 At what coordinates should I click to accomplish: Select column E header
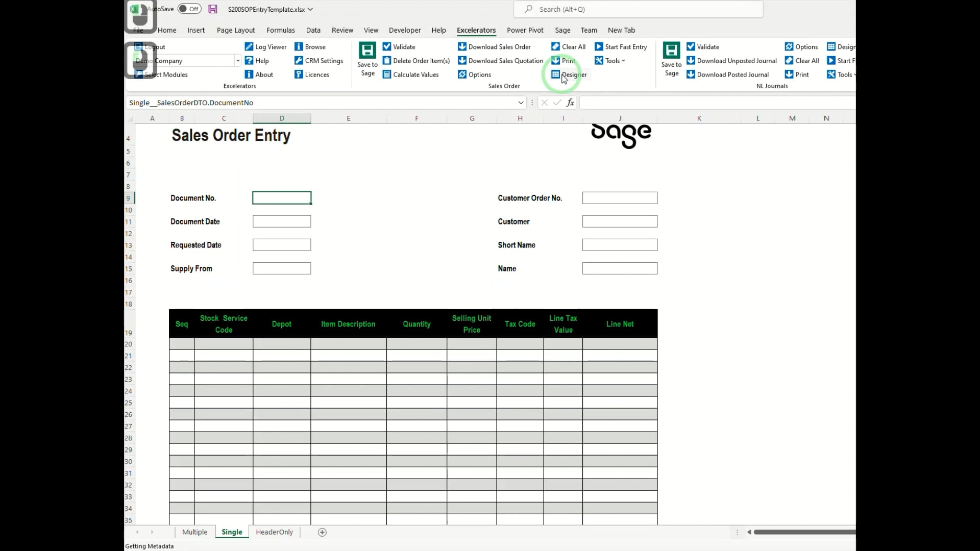pyautogui.click(x=349, y=118)
